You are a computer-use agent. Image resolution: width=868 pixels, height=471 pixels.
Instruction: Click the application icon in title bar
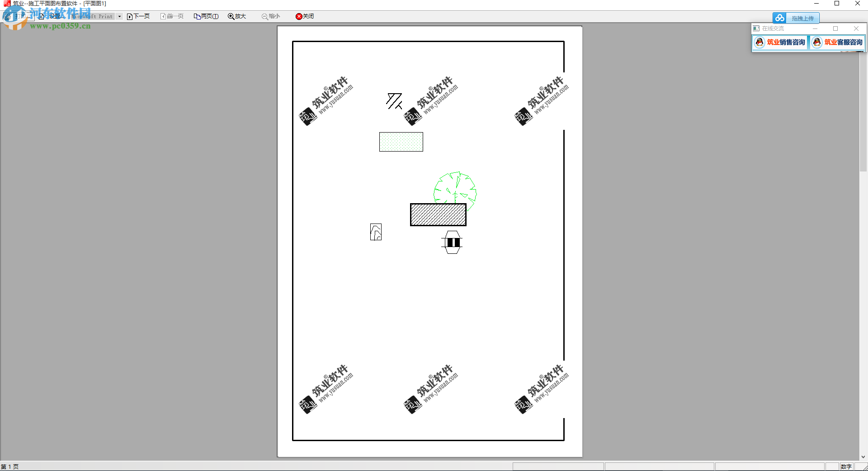[x=7, y=4]
